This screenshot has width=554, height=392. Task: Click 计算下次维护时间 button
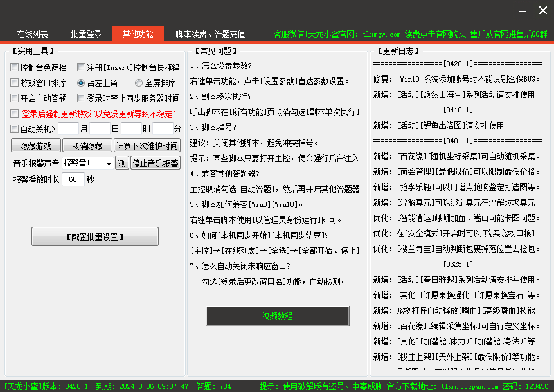[147, 145]
